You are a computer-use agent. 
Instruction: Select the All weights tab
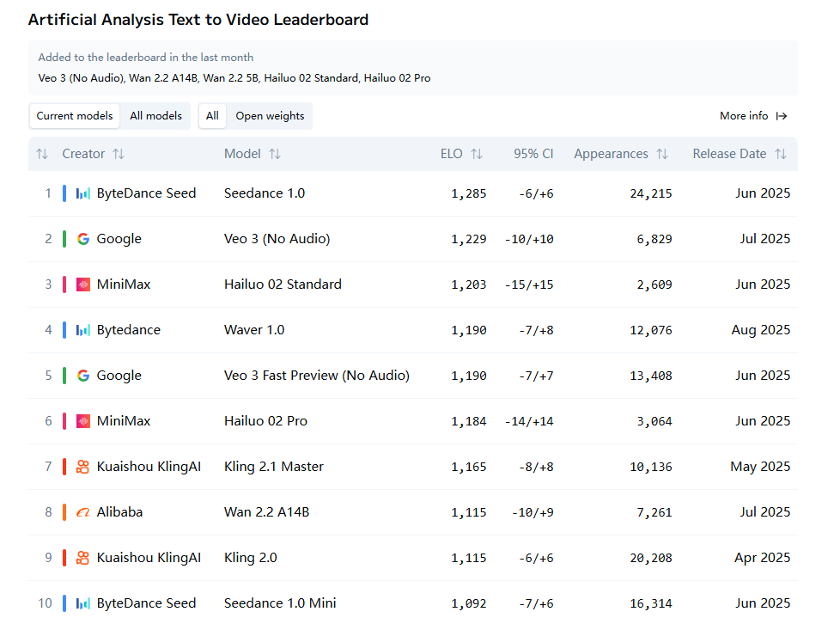(212, 116)
